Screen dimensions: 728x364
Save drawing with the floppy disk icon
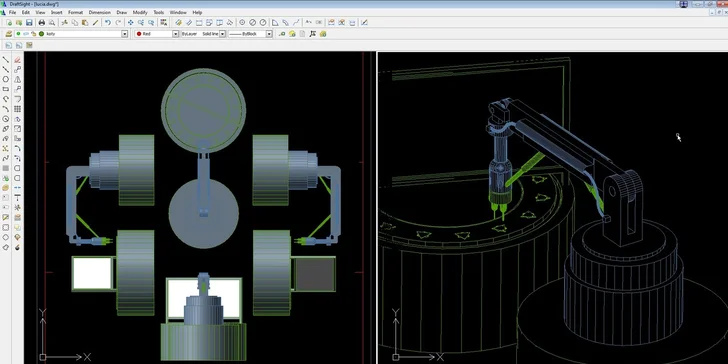(x=29, y=22)
